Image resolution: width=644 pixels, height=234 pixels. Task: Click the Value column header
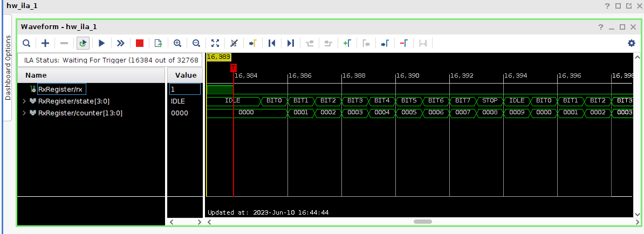tap(185, 75)
